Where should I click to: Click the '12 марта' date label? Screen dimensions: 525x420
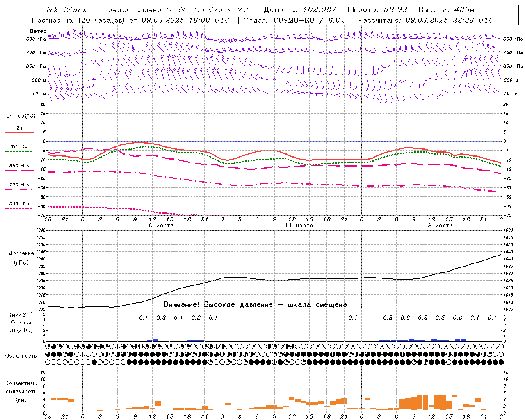pyautogui.click(x=438, y=226)
